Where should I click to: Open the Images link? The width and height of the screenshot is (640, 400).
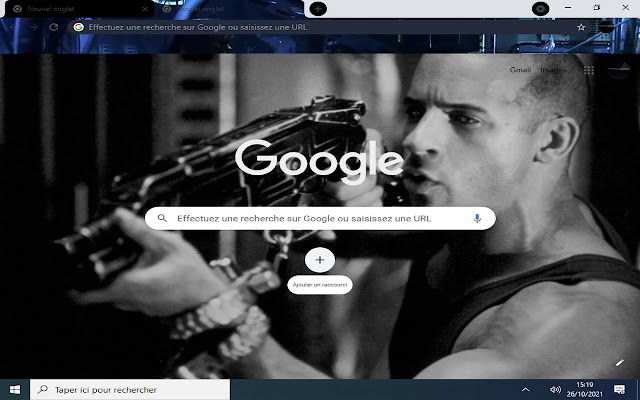pyautogui.click(x=553, y=70)
